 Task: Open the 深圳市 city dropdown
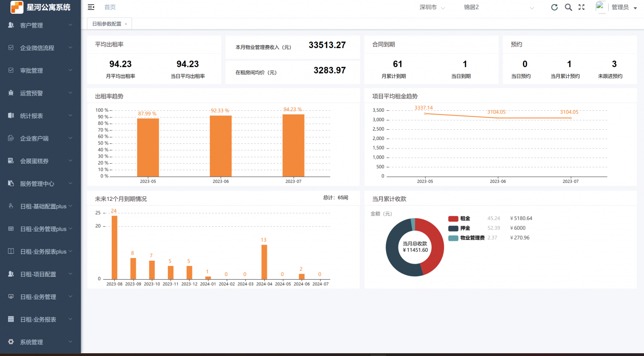[432, 7]
